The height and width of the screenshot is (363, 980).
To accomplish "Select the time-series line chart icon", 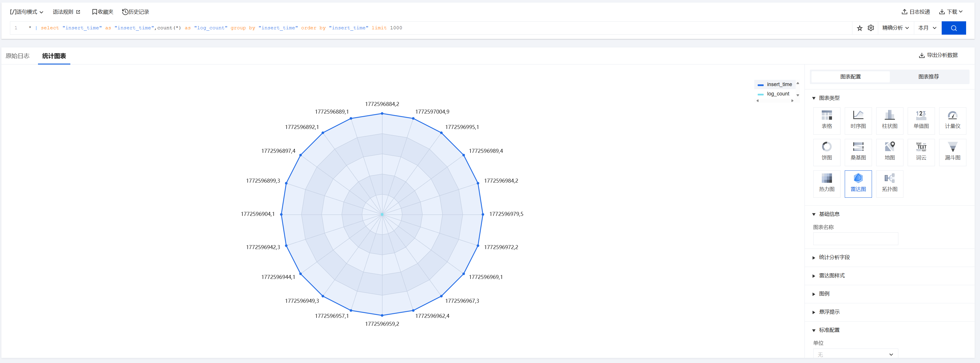I will [x=858, y=120].
